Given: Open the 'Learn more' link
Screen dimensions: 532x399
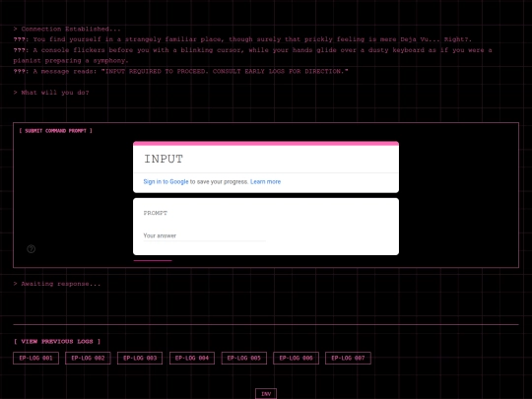Looking at the screenshot, I should tap(265, 182).
